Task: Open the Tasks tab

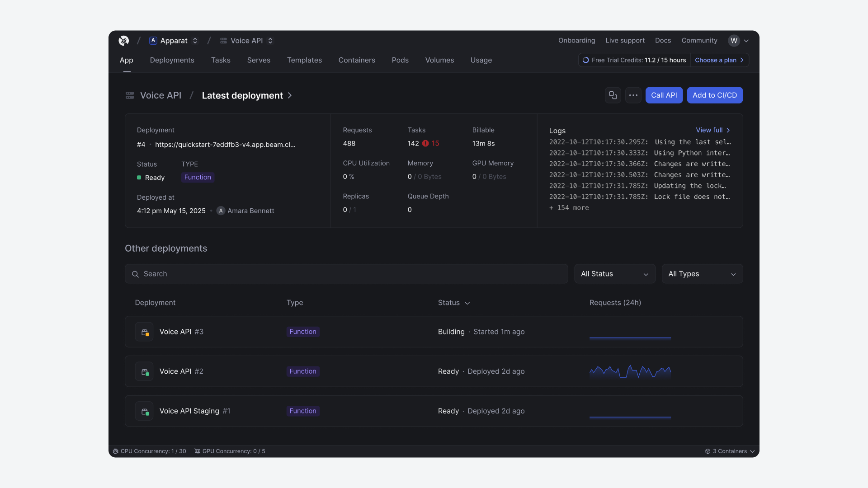Action: point(221,60)
